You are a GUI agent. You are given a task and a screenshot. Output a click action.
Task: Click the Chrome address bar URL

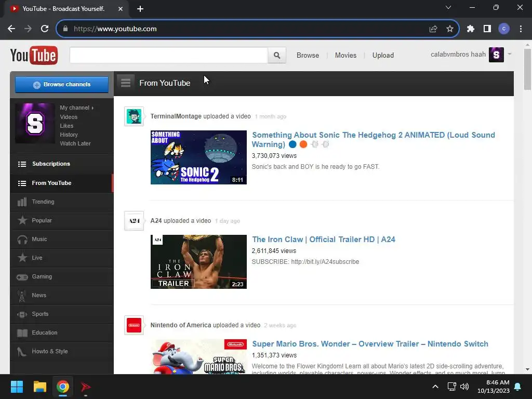tap(115, 29)
